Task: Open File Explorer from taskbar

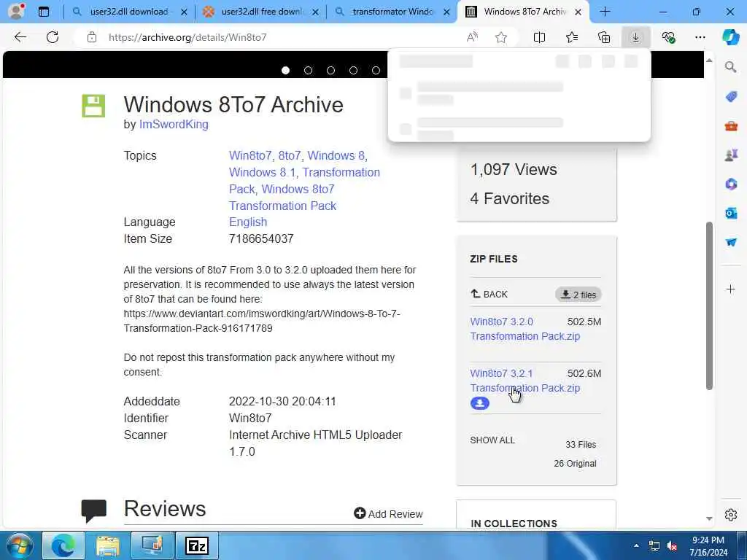Action: (x=108, y=545)
